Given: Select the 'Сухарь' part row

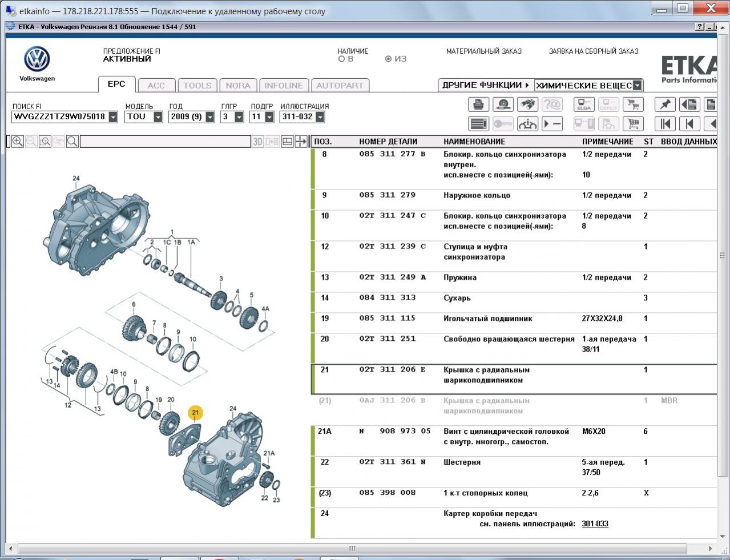Looking at the screenshot, I should pos(514,303).
